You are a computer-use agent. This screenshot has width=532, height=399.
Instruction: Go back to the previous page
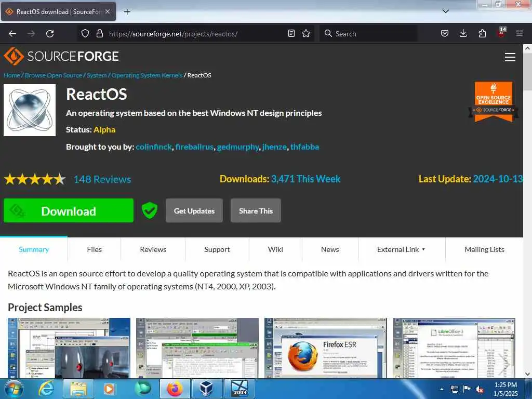(x=12, y=34)
